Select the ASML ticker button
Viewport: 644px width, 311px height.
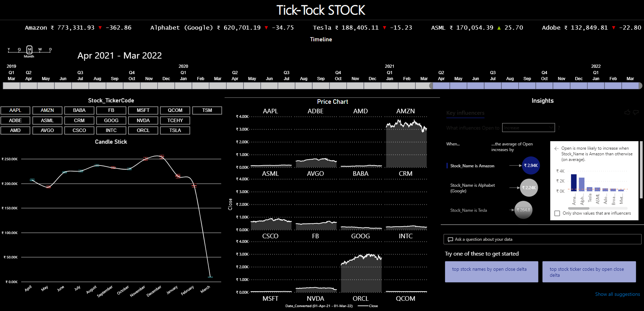pyautogui.click(x=47, y=120)
